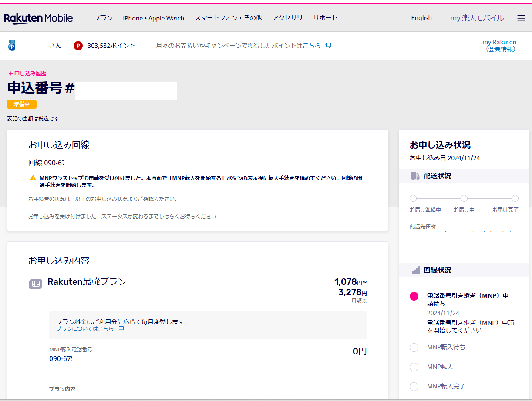The image size is (532, 401).
Task: Open the アクセサリ menu
Action: coord(287,18)
